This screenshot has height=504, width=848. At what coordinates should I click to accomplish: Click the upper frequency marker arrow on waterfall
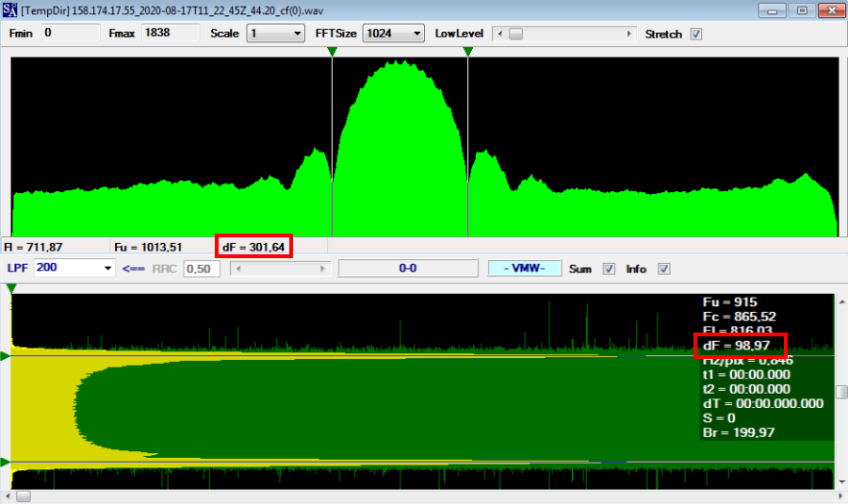click(x=5, y=356)
